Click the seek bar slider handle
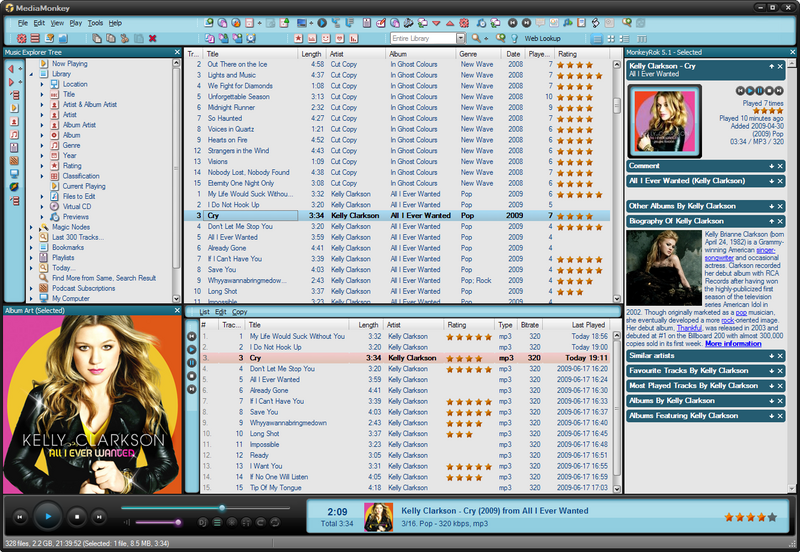The width and height of the screenshot is (800, 552). [222, 508]
